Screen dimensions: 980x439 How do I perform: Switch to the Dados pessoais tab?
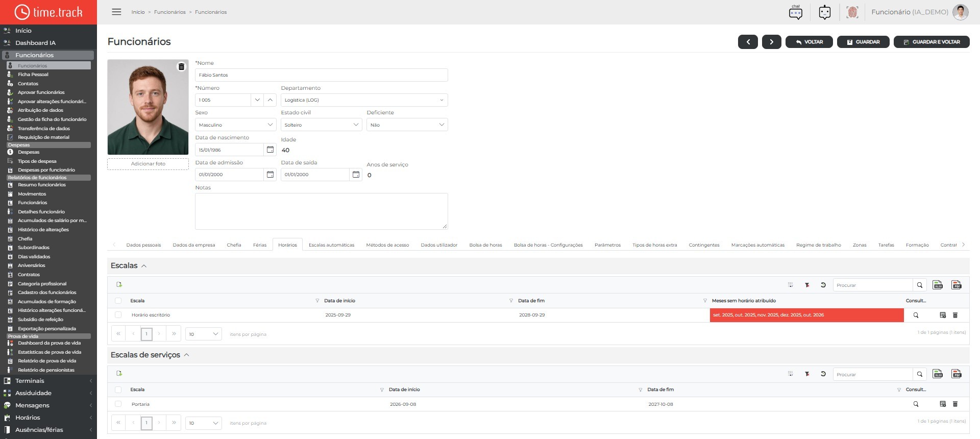[x=143, y=245]
